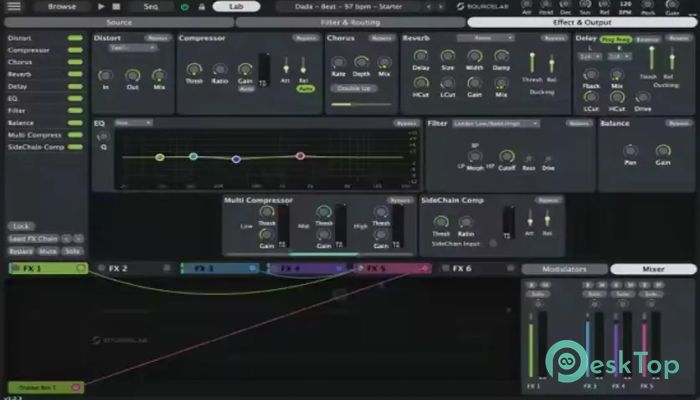Toggle the Reverb effect switch
Viewport: 700px width, 400px height.
75,73
